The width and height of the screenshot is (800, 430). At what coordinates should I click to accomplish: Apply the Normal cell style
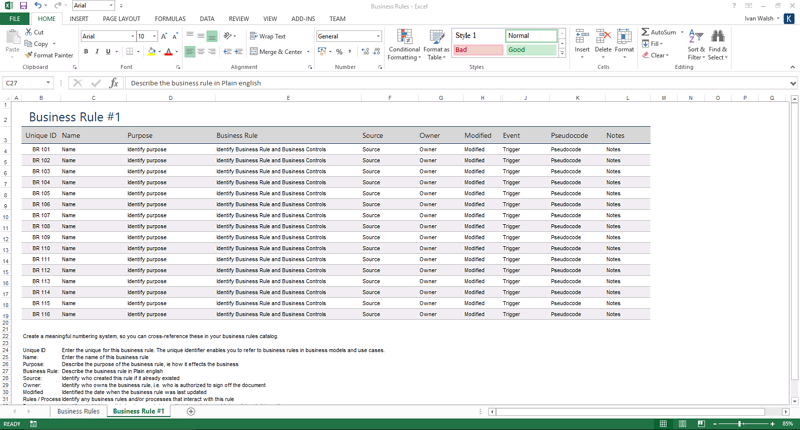click(x=531, y=35)
